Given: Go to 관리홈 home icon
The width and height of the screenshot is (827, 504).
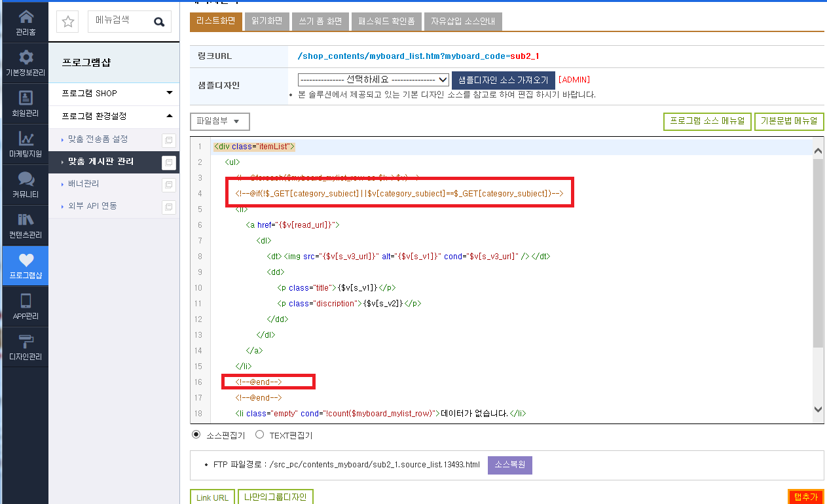Looking at the screenshot, I should pyautogui.click(x=25, y=17).
